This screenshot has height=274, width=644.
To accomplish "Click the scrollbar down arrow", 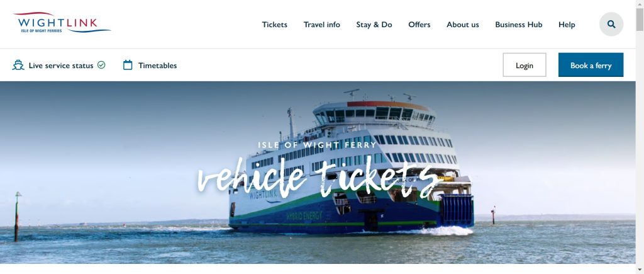I will click(x=640, y=270).
